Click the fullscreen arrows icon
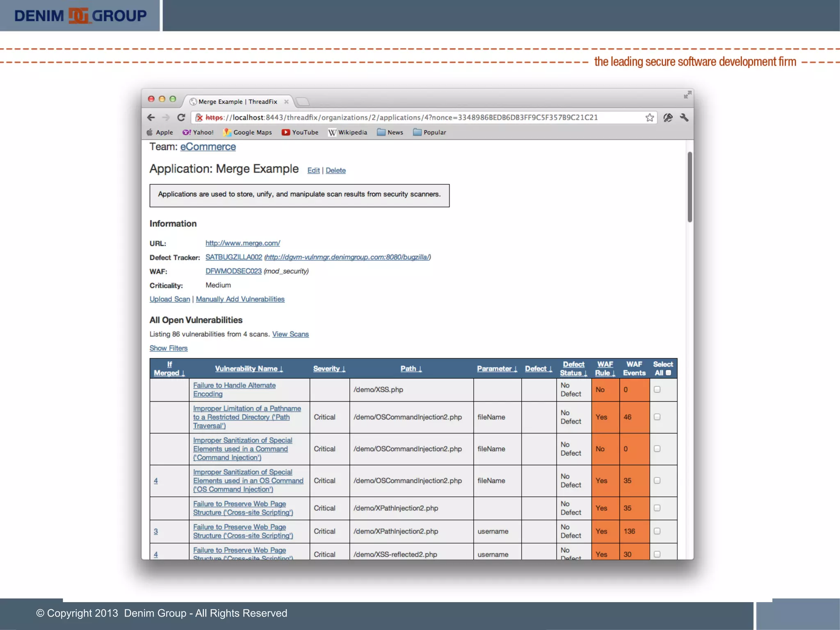The width and height of the screenshot is (840, 630). 687,95
